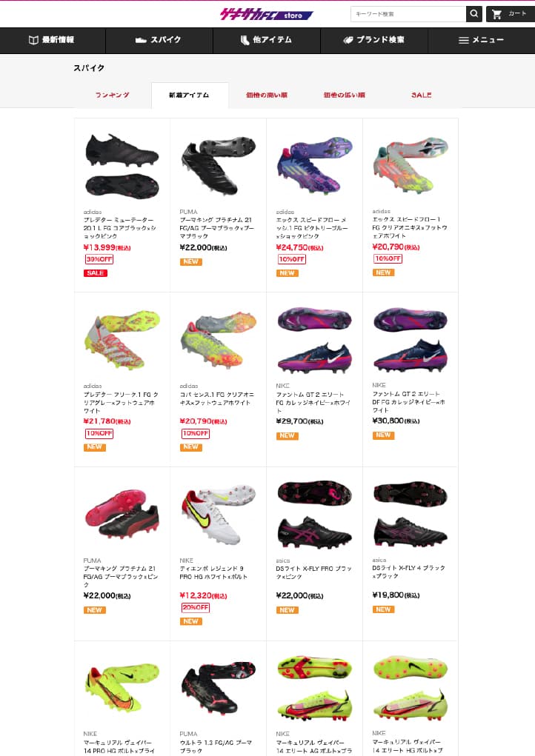Open the shopping cart icon
535x756 pixels.
click(x=496, y=15)
